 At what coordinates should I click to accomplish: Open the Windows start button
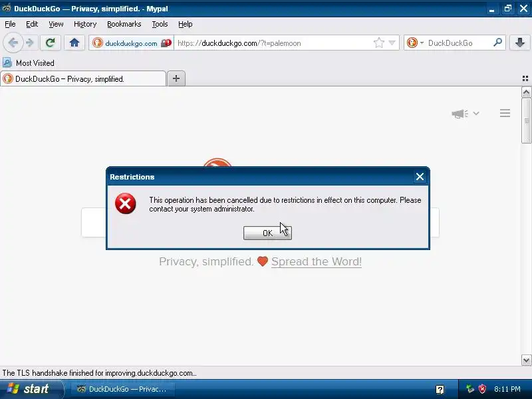point(31,389)
